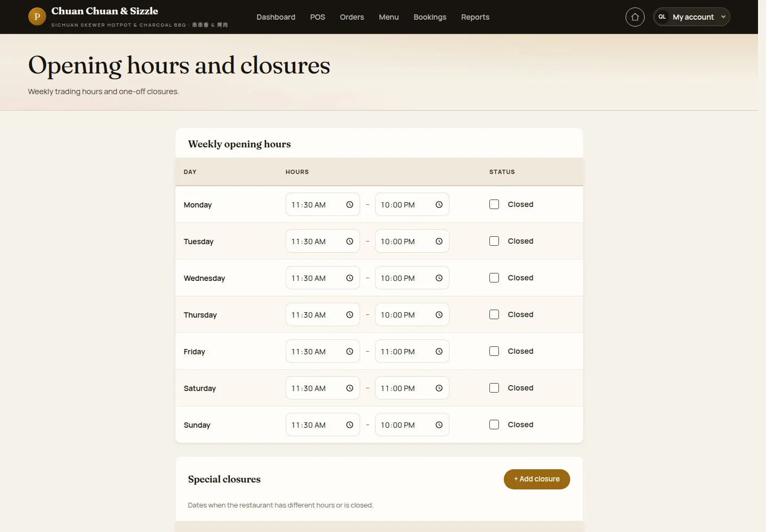Open Saturday closing time clock picker
766x532 pixels.
[x=439, y=388]
